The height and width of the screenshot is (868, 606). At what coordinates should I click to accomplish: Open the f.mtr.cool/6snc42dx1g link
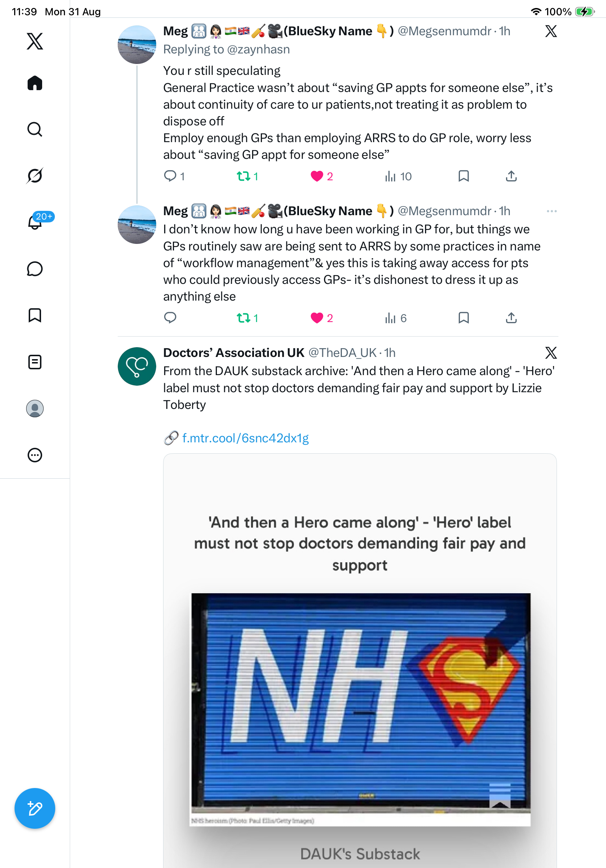pos(245,438)
